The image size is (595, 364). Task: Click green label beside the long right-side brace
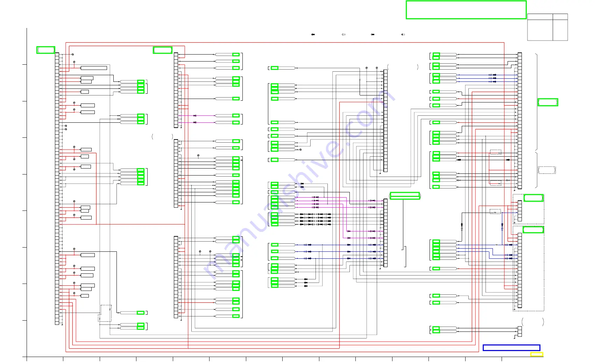[548, 102]
